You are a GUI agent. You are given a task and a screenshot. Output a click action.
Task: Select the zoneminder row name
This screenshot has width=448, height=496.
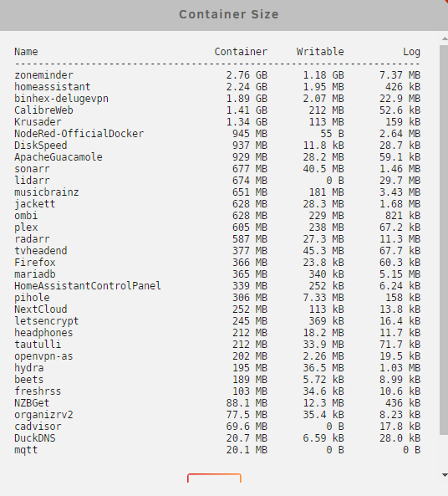coord(43,75)
